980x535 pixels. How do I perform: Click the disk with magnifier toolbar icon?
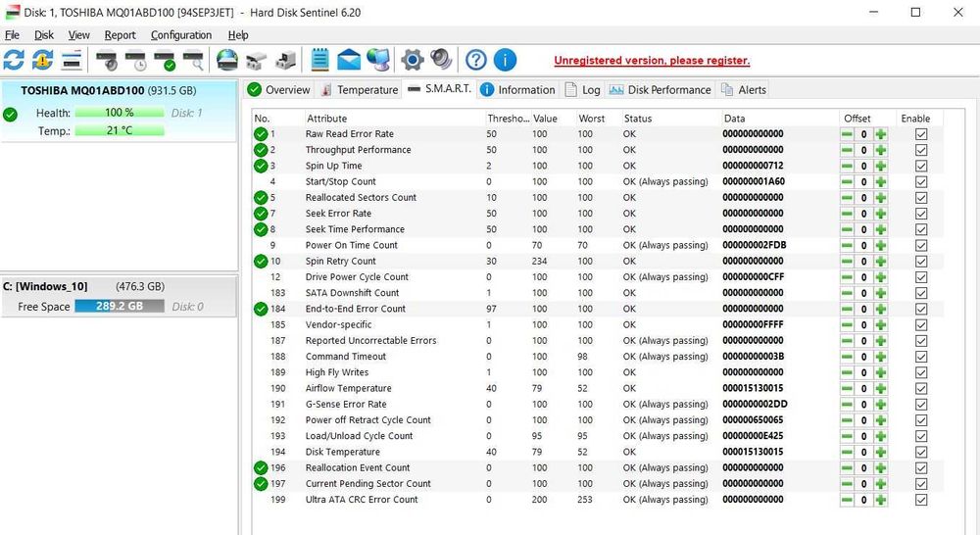(x=193, y=61)
